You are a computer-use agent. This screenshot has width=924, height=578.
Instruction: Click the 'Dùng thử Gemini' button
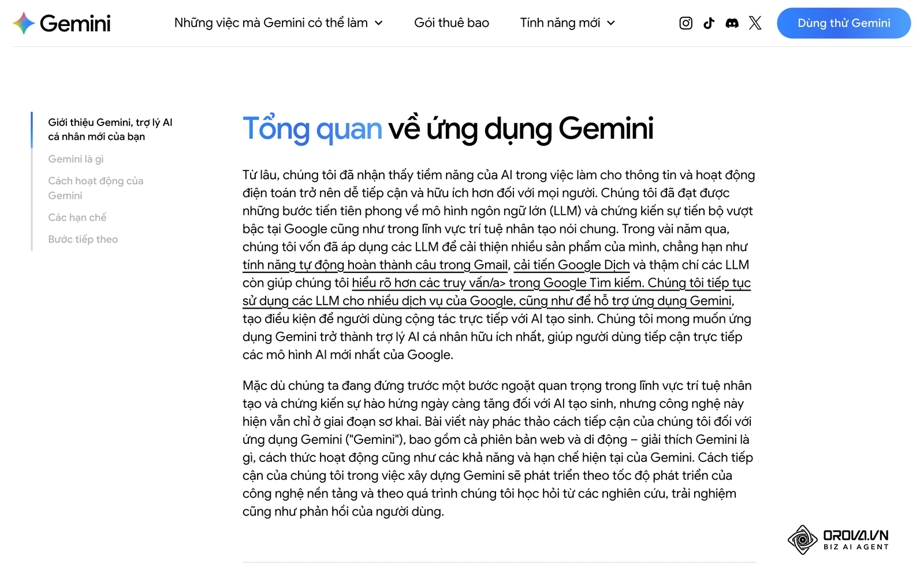pos(844,23)
